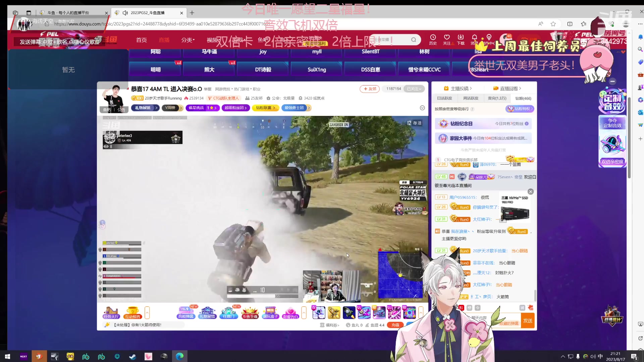The width and height of the screenshot is (644, 362).
Task: Expand the panel beside 甜蜜告白
Action: pos(304,312)
